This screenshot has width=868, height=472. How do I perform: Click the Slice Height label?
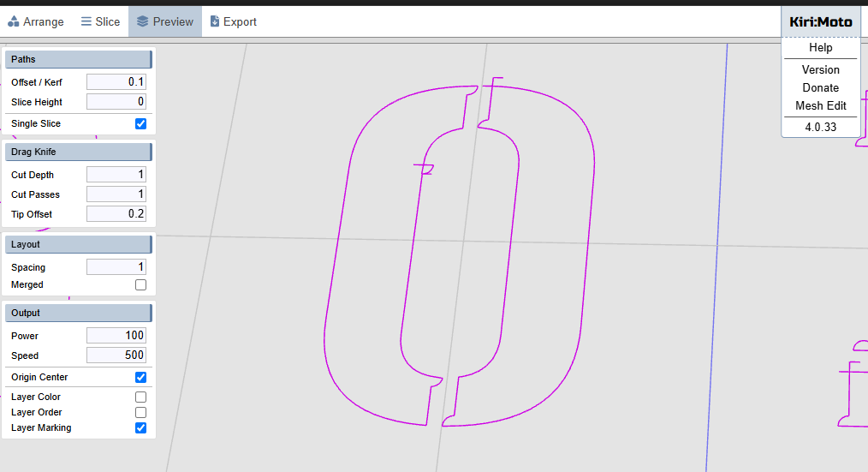click(37, 102)
